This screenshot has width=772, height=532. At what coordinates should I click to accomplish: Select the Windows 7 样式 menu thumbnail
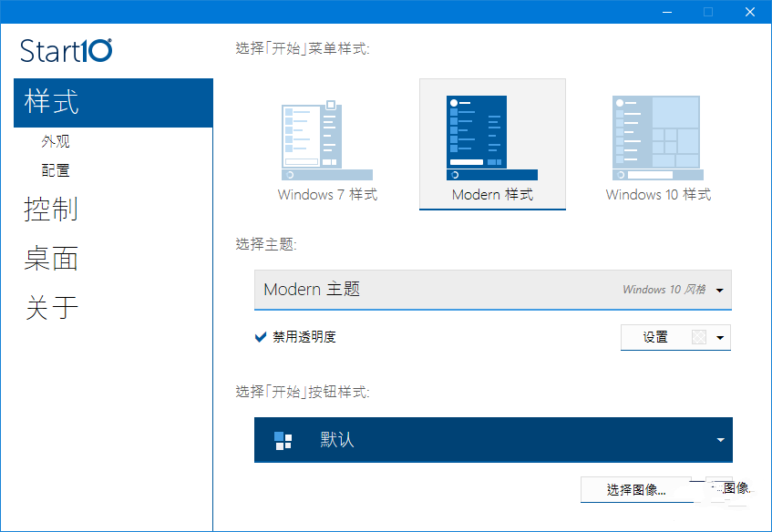coord(326,141)
